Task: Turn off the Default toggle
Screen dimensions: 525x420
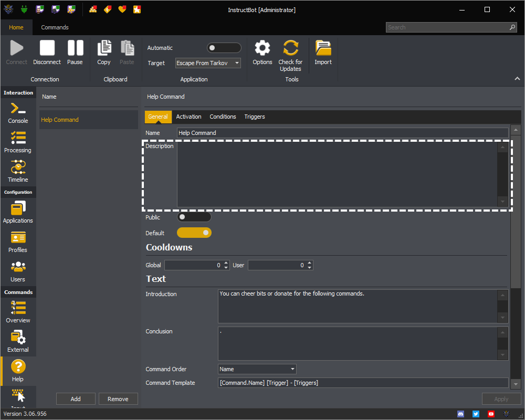Action: click(194, 233)
